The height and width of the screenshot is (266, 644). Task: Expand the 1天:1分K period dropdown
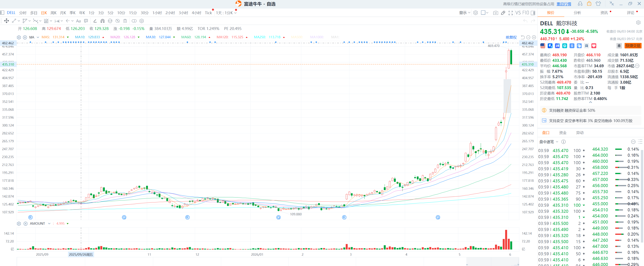tap(226, 13)
